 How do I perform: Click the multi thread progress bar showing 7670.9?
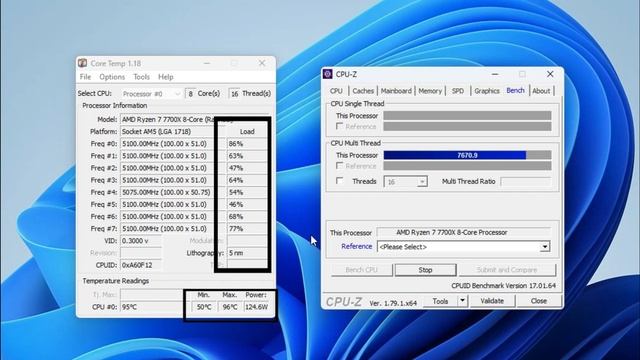coord(467,155)
